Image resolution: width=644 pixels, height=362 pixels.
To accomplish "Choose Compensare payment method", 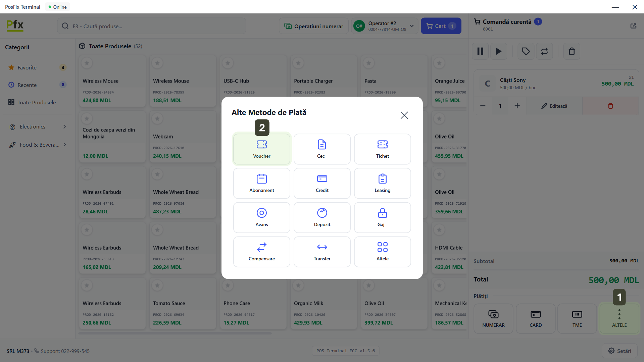I will tap(261, 252).
